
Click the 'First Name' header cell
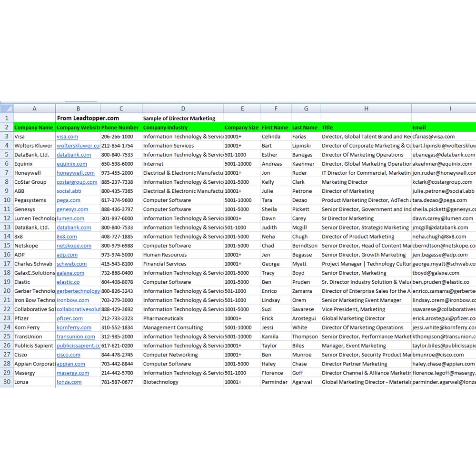point(276,128)
